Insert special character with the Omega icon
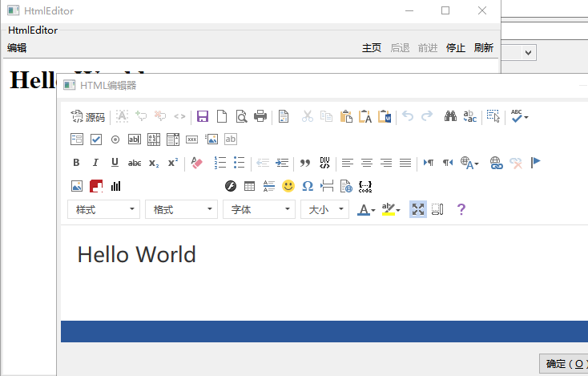The width and height of the screenshot is (588, 376). (308, 186)
